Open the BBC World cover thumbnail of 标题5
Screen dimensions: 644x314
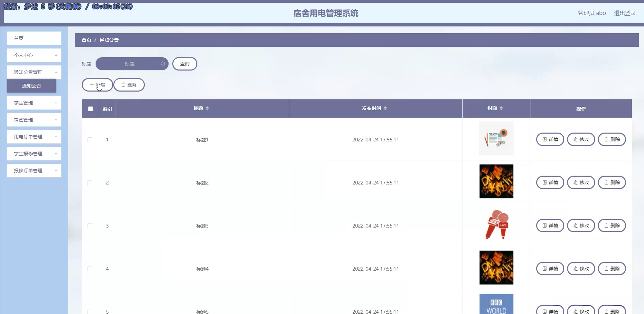click(496, 304)
